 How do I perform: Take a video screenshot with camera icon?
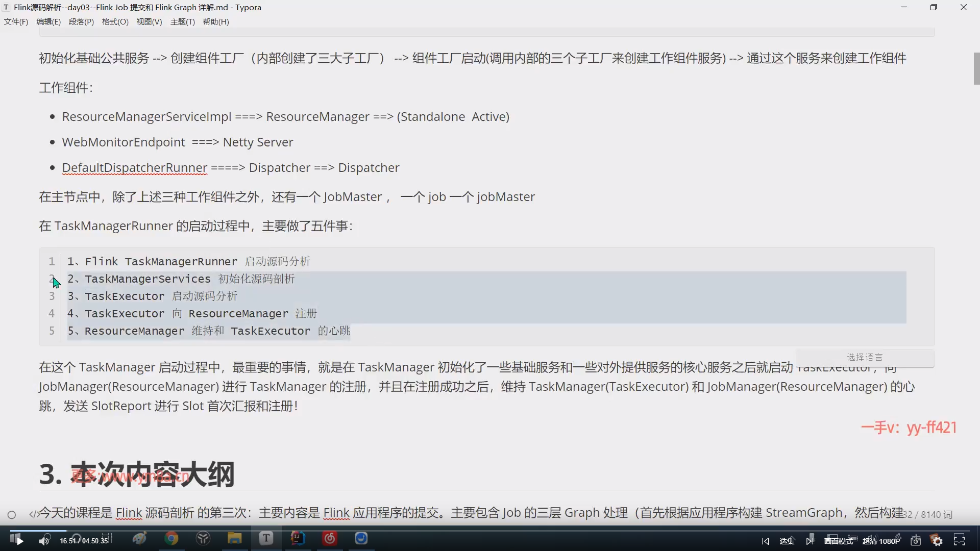[x=916, y=541]
